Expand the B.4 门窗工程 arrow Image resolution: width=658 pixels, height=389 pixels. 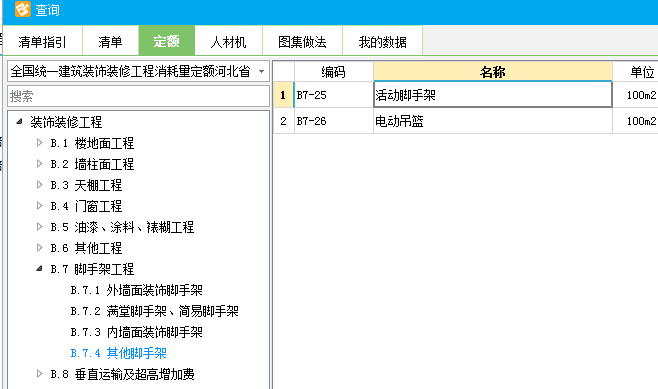pyautogui.click(x=39, y=206)
